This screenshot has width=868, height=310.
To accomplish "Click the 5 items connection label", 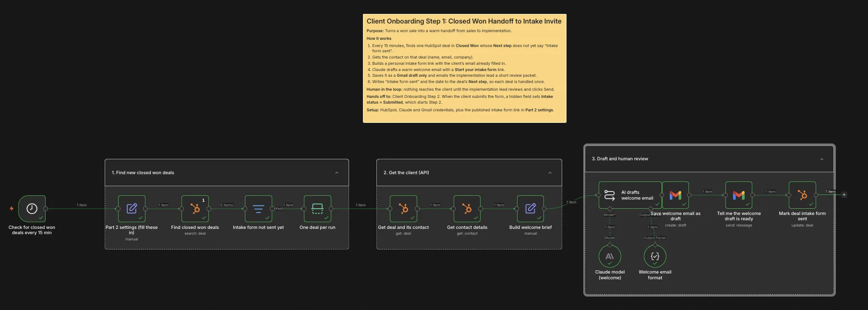I will [x=227, y=205].
